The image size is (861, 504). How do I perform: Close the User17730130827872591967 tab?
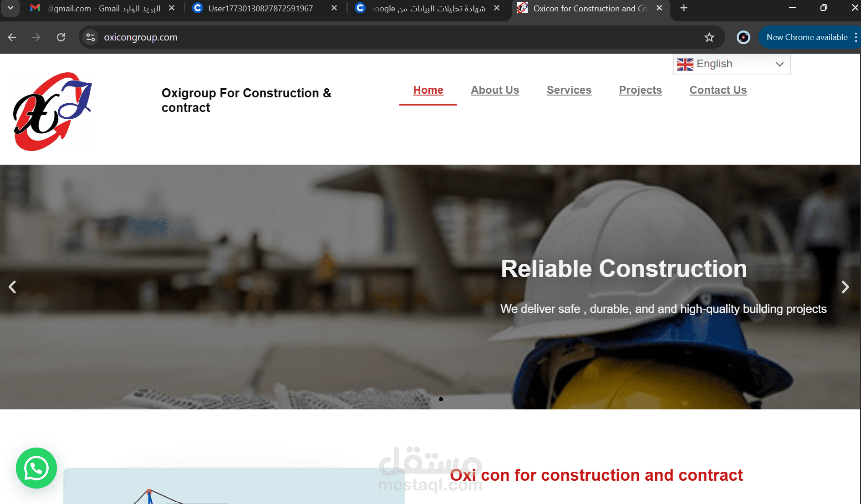pos(334,8)
